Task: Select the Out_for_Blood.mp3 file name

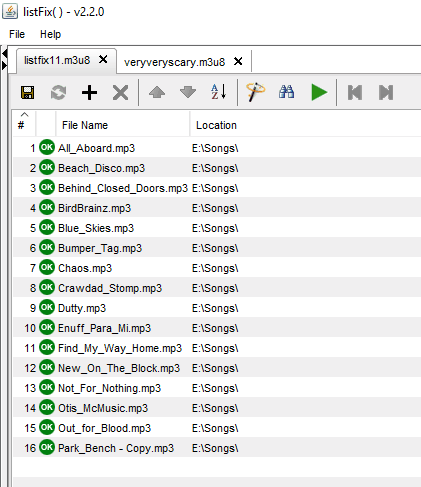Action: coord(104,428)
